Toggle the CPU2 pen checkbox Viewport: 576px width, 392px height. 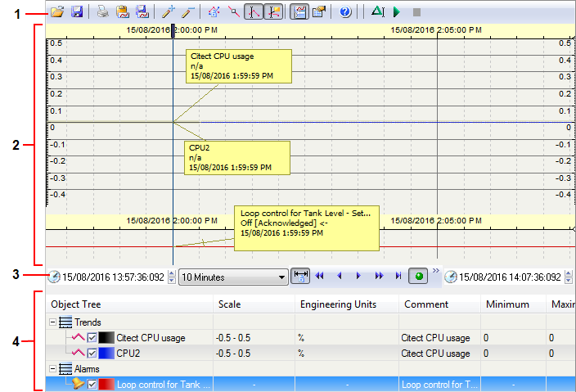pos(92,353)
